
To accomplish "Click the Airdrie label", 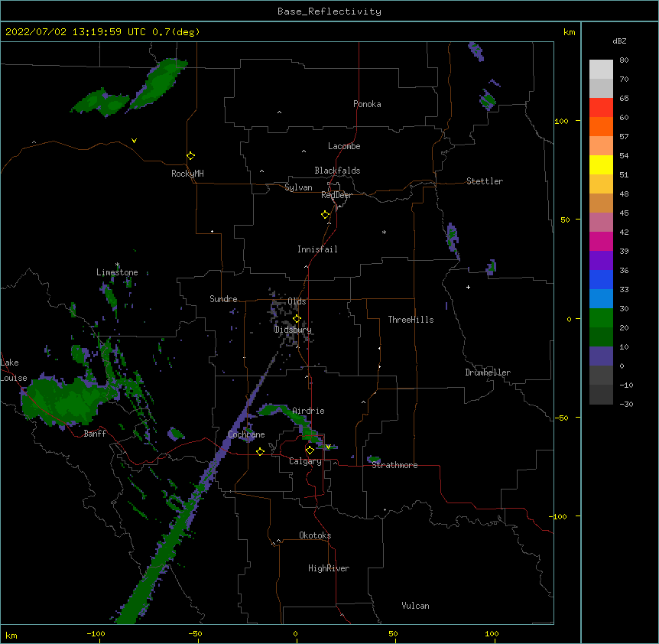I will click(x=308, y=411).
